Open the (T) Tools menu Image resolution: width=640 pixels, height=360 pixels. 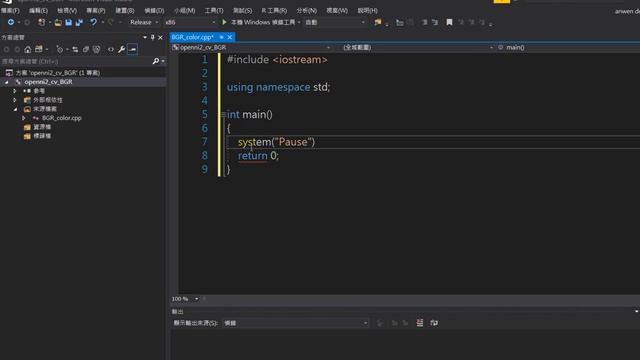coord(214,10)
